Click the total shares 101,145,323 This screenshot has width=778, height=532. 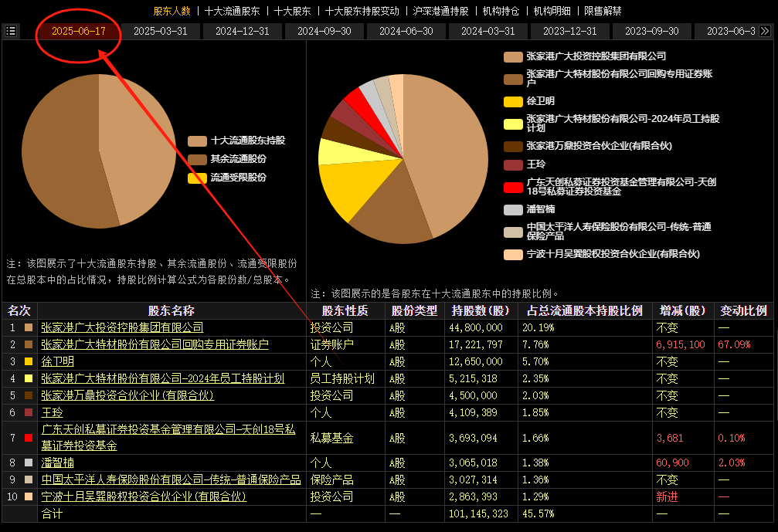pos(478,514)
